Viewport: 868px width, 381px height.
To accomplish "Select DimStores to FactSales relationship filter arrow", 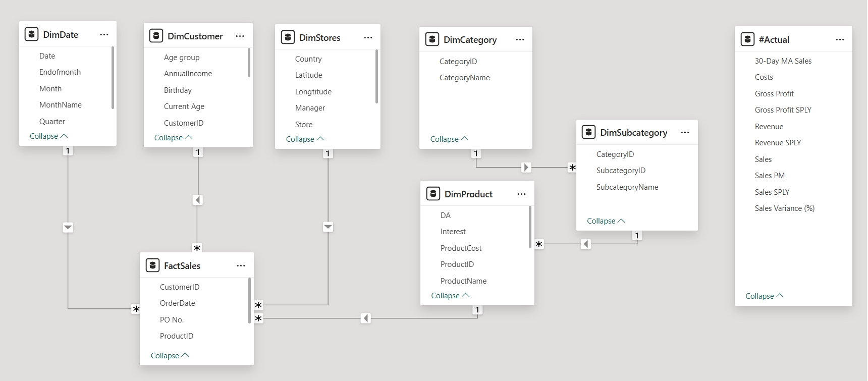I will click(x=328, y=227).
